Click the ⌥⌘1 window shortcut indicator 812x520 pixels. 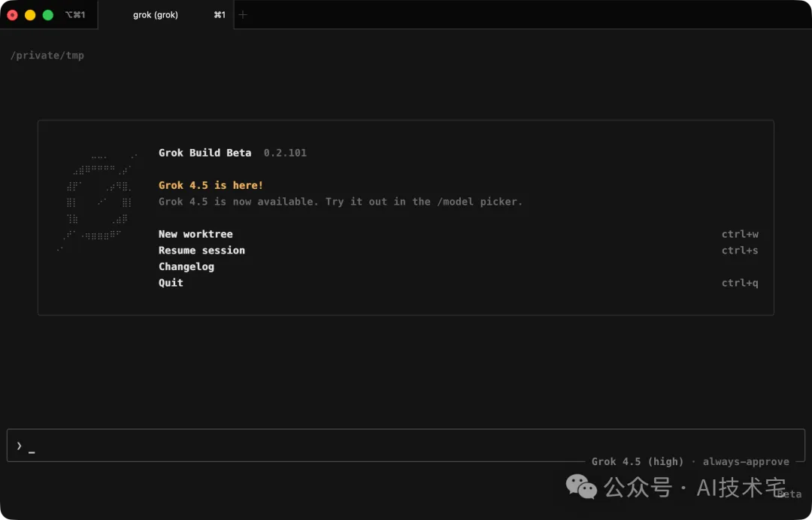75,15
